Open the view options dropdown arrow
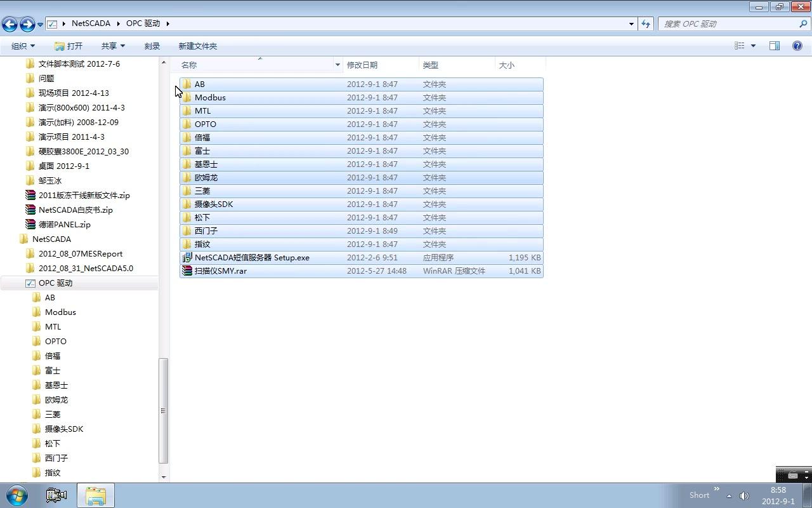Viewport: 812px width, 508px height. (753, 46)
